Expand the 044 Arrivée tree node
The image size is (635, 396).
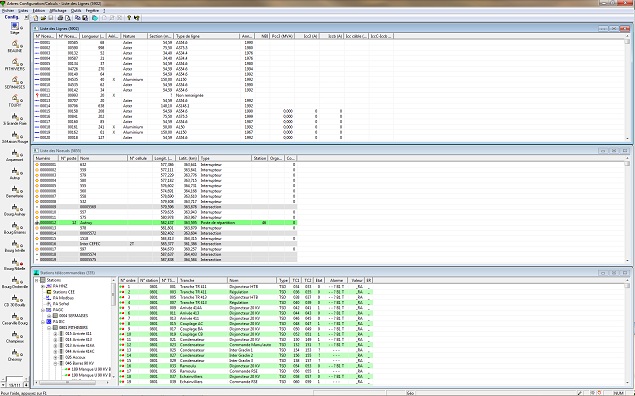point(55,352)
